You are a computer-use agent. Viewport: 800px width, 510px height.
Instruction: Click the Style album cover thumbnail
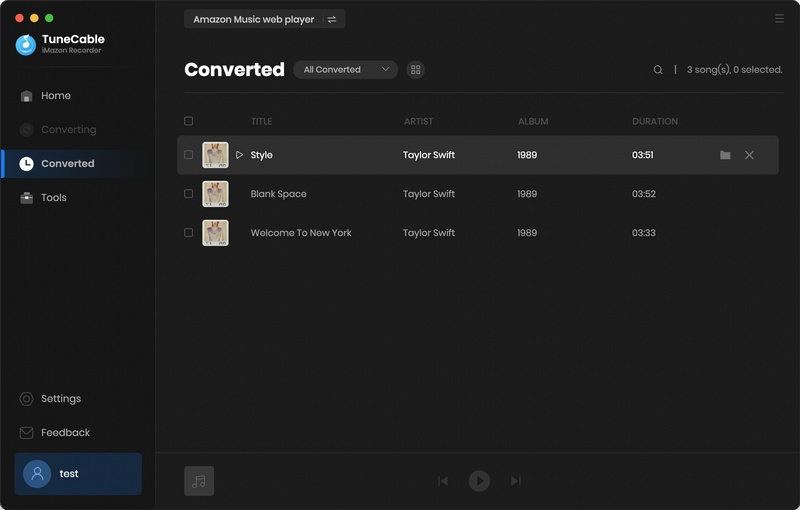coord(215,155)
